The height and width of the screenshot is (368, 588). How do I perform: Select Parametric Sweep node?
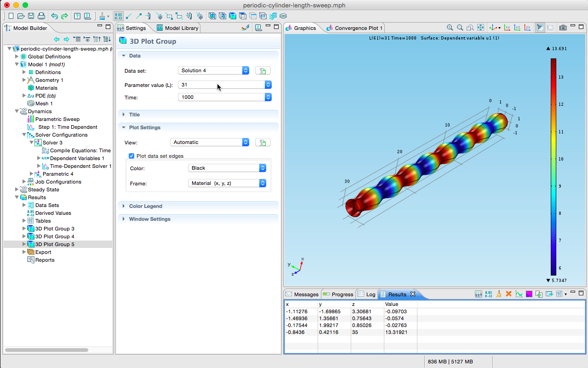57,119
